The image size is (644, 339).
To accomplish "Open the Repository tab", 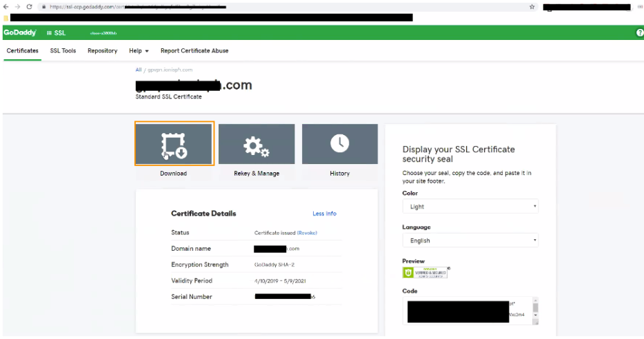I will pyautogui.click(x=102, y=51).
